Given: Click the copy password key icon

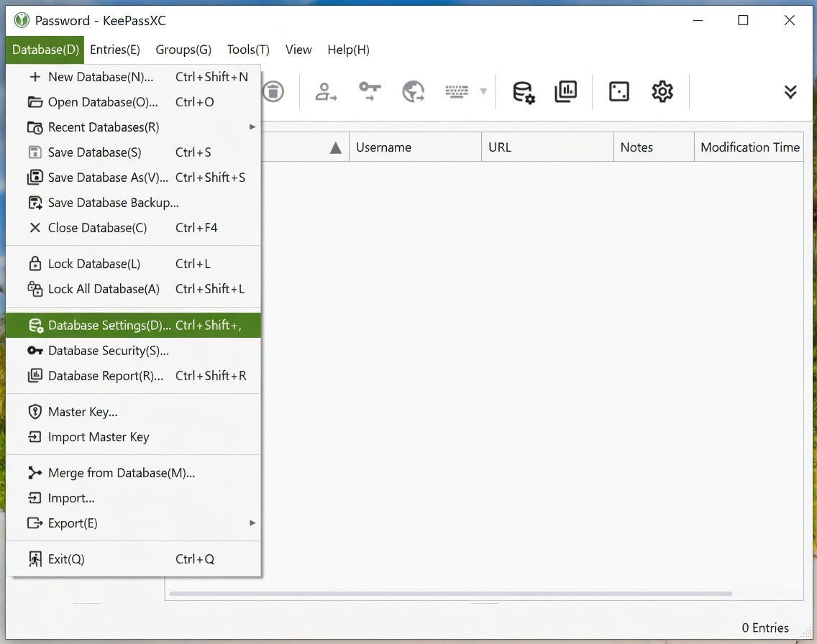Looking at the screenshot, I should (370, 91).
